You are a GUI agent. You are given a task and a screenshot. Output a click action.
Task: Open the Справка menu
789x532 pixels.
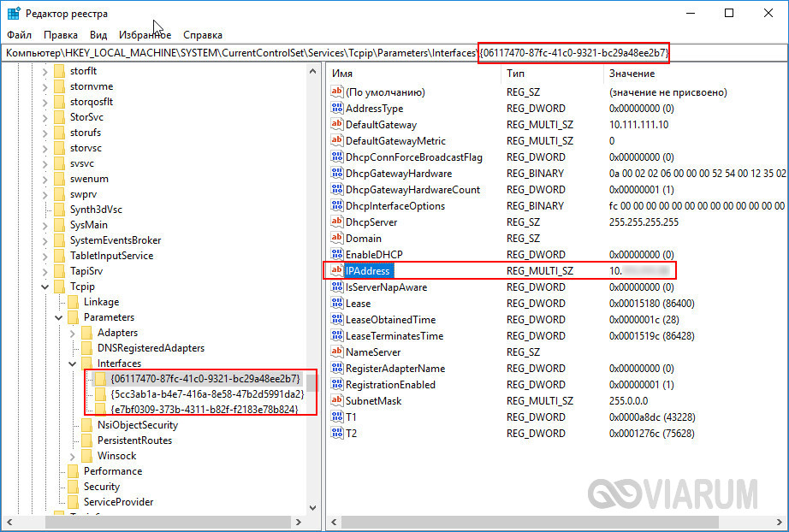pyautogui.click(x=203, y=35)
